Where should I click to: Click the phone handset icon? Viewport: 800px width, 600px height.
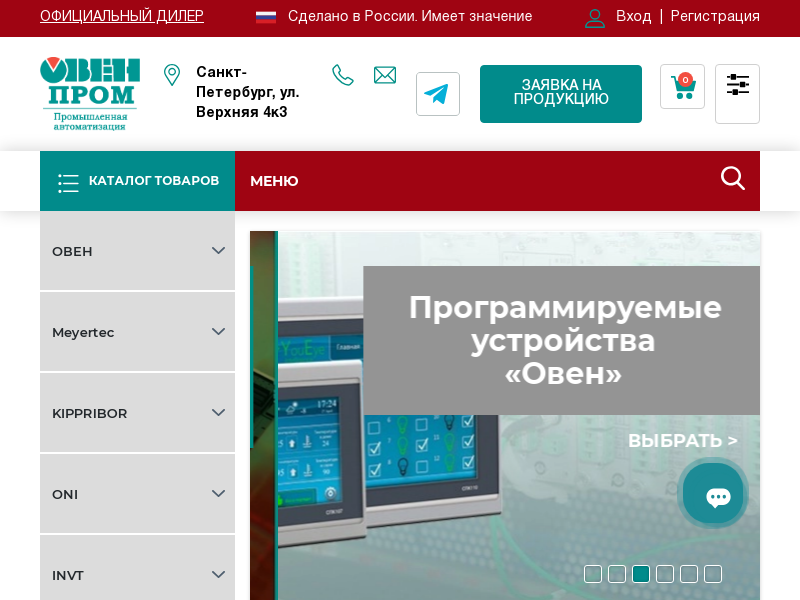(342, 75)
